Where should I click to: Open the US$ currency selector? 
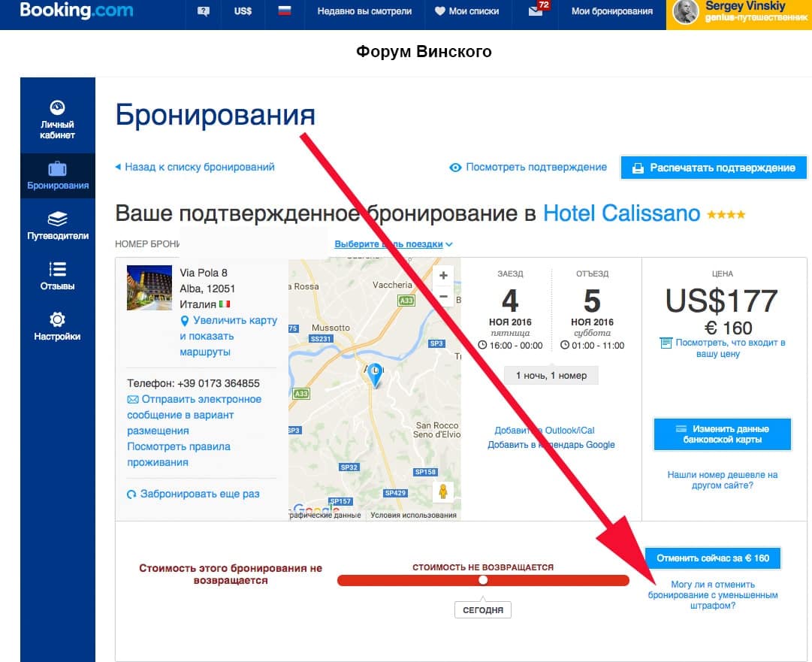[243, 12]
